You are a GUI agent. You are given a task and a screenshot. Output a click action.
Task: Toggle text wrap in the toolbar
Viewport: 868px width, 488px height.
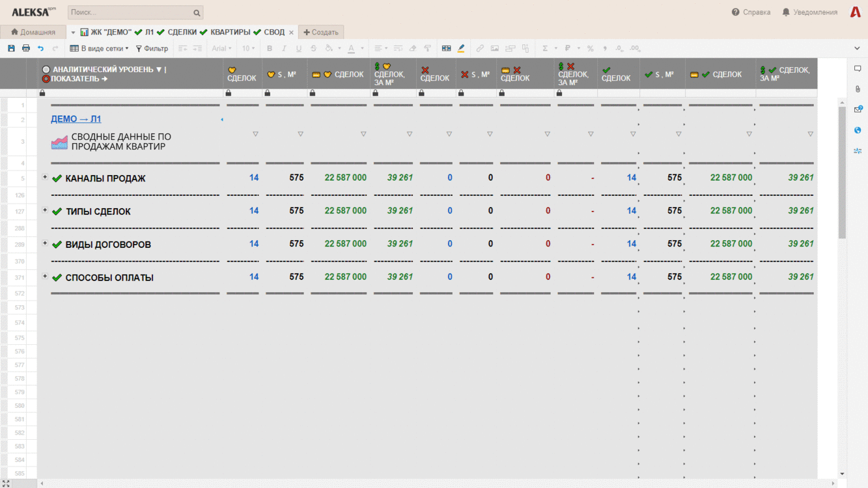398,48
